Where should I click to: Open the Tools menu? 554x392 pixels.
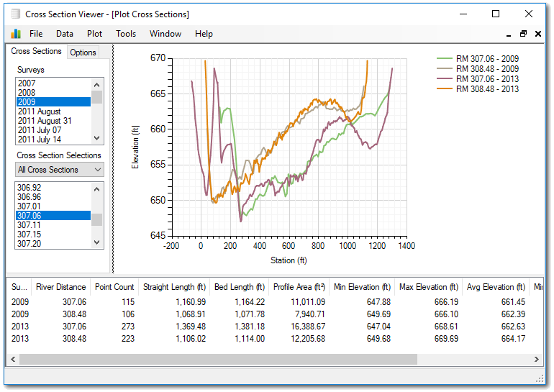[x=126, y=34]
